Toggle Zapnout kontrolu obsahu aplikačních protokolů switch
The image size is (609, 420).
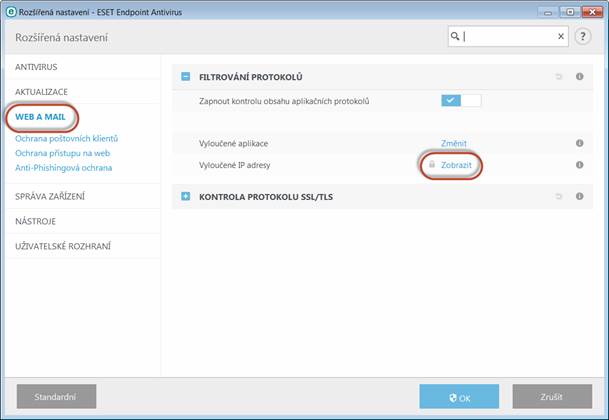[461, 101]
